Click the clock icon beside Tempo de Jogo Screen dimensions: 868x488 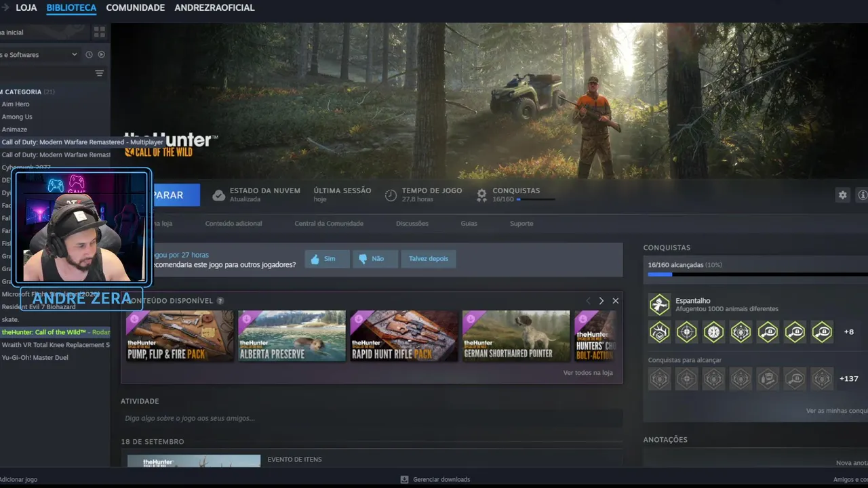pos(391,195)
